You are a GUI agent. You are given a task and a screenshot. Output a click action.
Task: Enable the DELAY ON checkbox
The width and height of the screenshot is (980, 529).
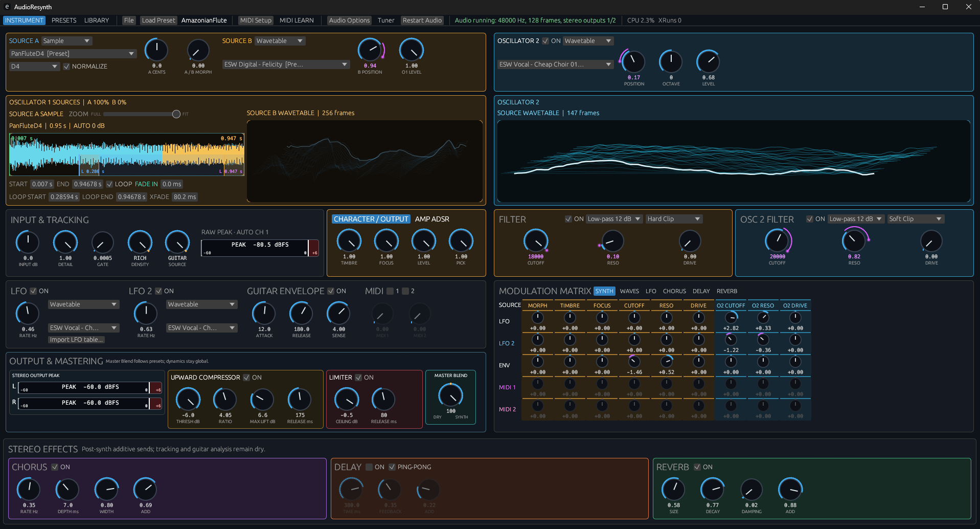[369, 467]
